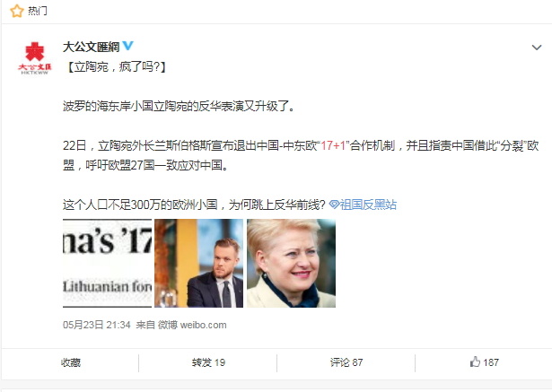This screenshot has height=392, width=552.
Task: Click the post headline 立陶宛，疯了吗?
Action: click(114, 66)
